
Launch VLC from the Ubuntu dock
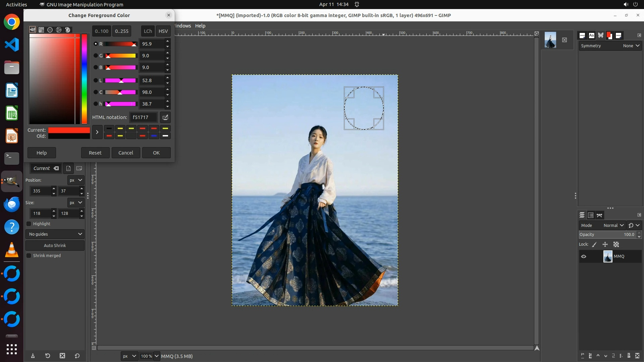coord(12,250)
